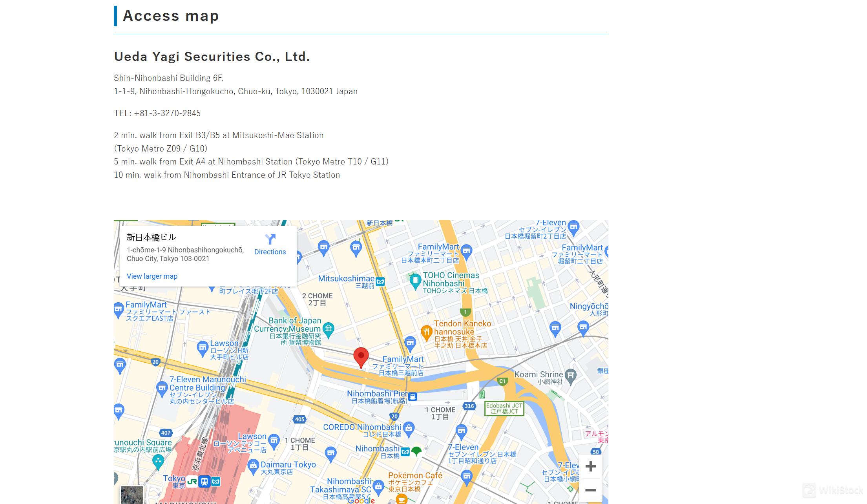Click the red location pin marker
Image resolution: width=867 pixels, height=504 pixels.
pyautogui.click(x=361, y=358)
